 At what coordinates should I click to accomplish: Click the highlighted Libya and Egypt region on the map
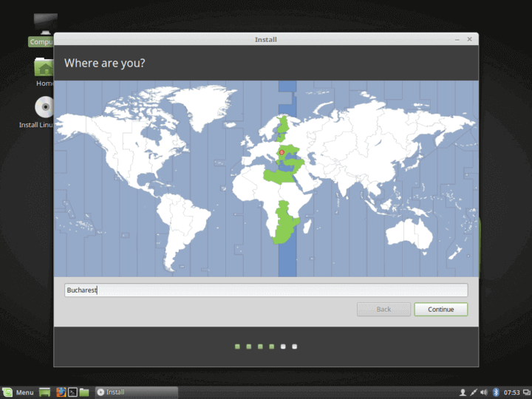pyautogui.click(x=279, y=176)
